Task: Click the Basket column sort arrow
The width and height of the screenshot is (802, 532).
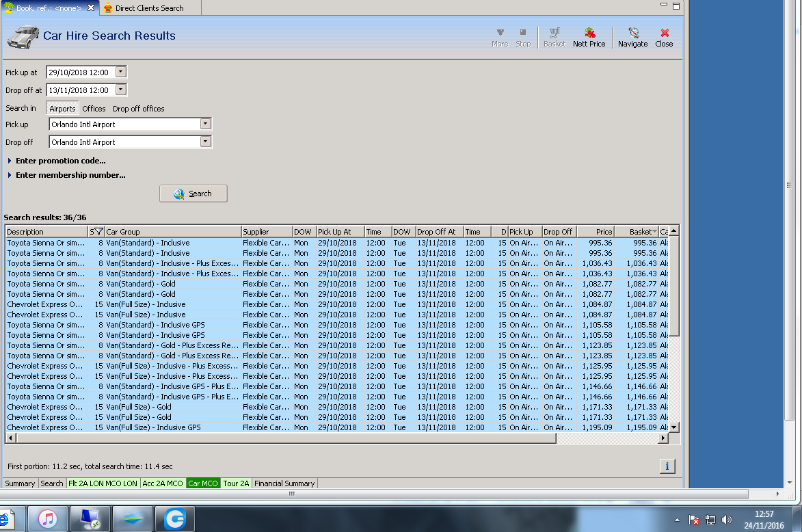Action: pyautogui.click(x=654, y=232)
